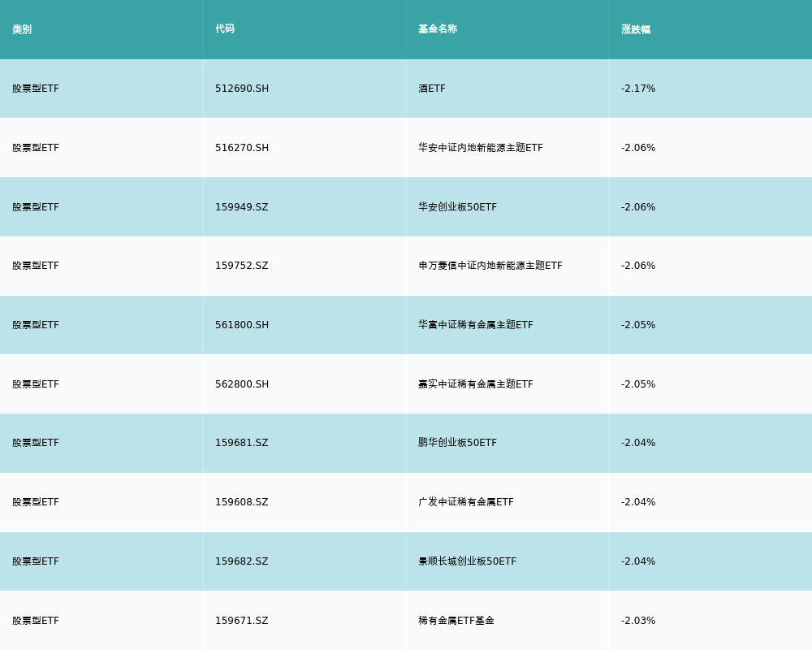The image size is (812, 650).
Task: Click 申万菱信中证内地新能源主题ETF fund name
Action: [x=490, y=266]
